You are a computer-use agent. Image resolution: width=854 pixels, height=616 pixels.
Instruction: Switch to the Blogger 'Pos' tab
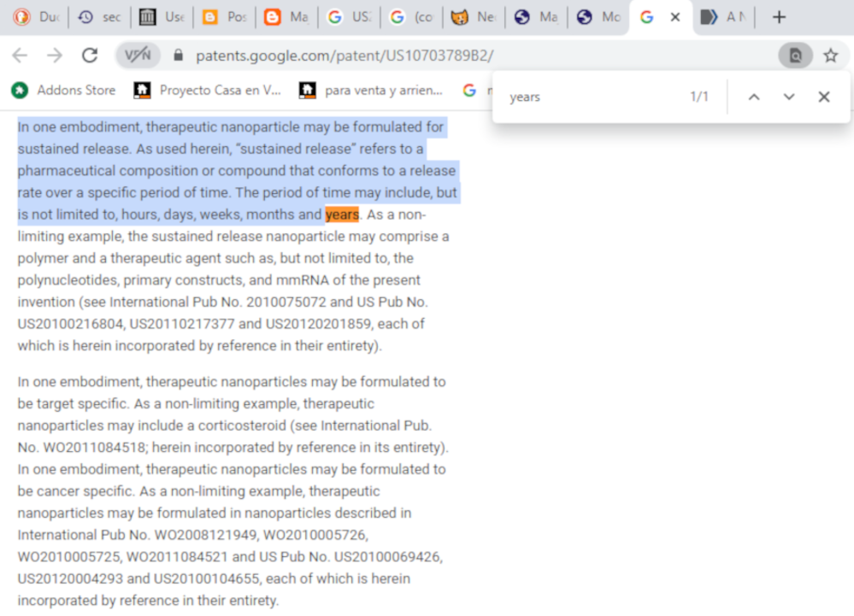225,17
